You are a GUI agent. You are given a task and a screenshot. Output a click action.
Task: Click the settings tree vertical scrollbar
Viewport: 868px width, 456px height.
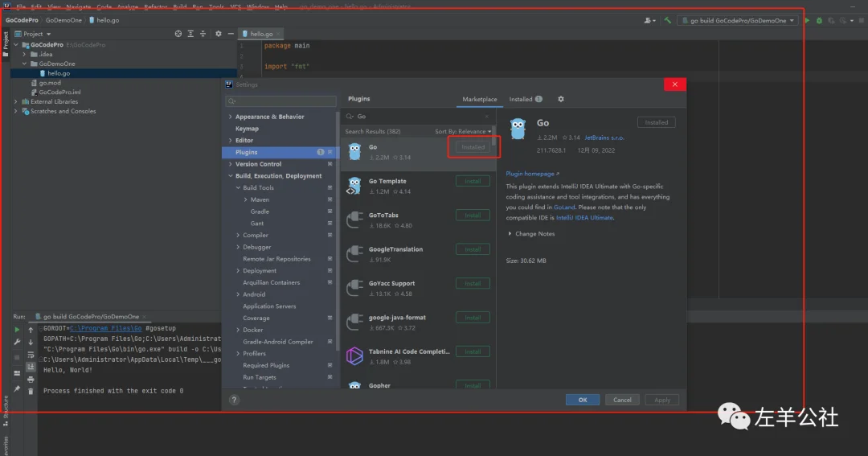pos(338,230)
